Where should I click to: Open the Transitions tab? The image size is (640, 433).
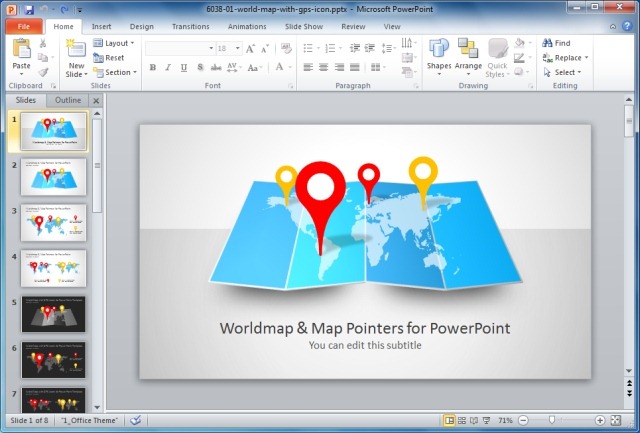(191, 27)
